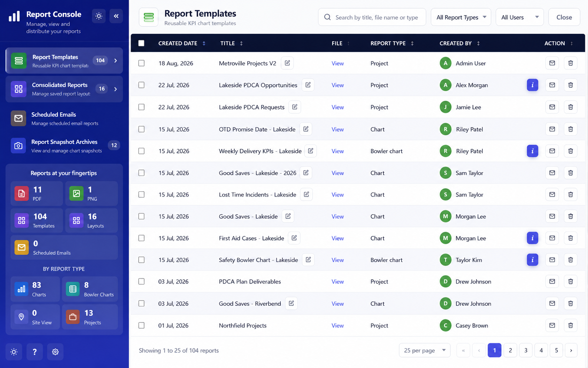Edit the Weekly Delivery KPIs - Lakeside title
The height and width of the screenshot is (368, 588).
pos(311,151)
